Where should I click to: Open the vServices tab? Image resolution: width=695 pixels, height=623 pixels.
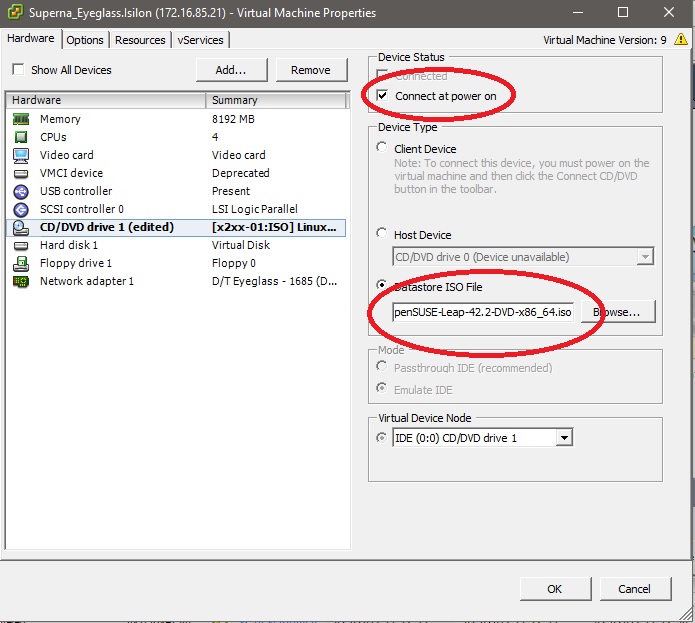click(200, 40)
